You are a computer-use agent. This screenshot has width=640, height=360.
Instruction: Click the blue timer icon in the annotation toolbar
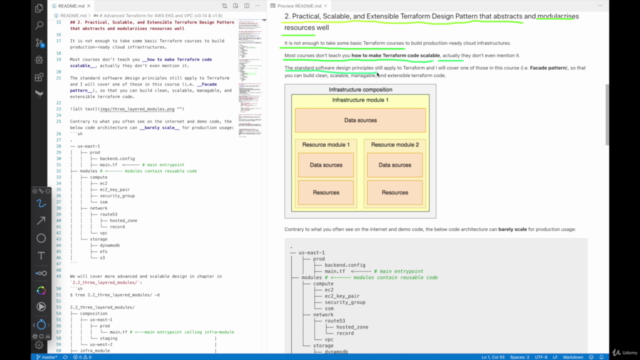click(41, 324)
